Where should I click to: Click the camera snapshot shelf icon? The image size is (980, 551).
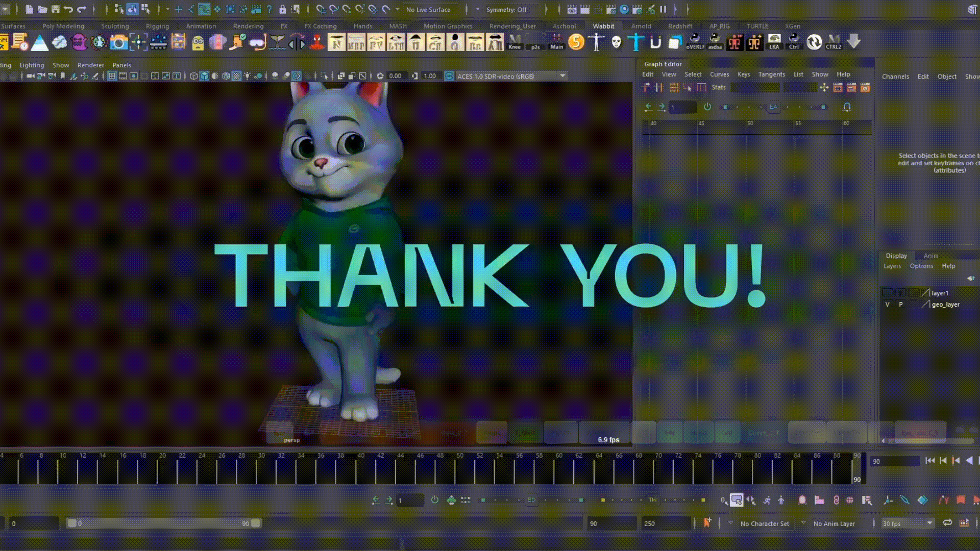[x=118, y=42]
